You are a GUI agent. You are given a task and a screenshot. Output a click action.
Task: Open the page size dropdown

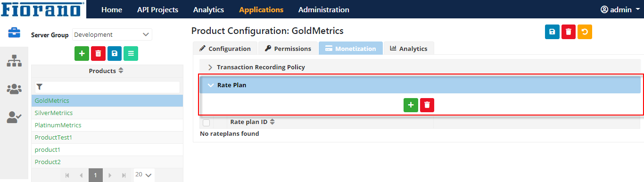point(144,174)
